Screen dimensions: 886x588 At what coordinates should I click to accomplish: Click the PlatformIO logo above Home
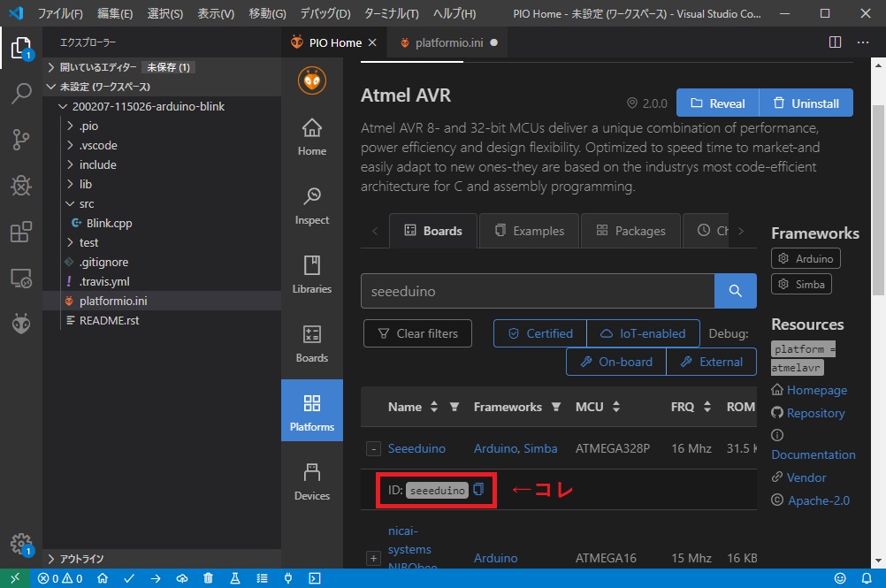(312, 80)
